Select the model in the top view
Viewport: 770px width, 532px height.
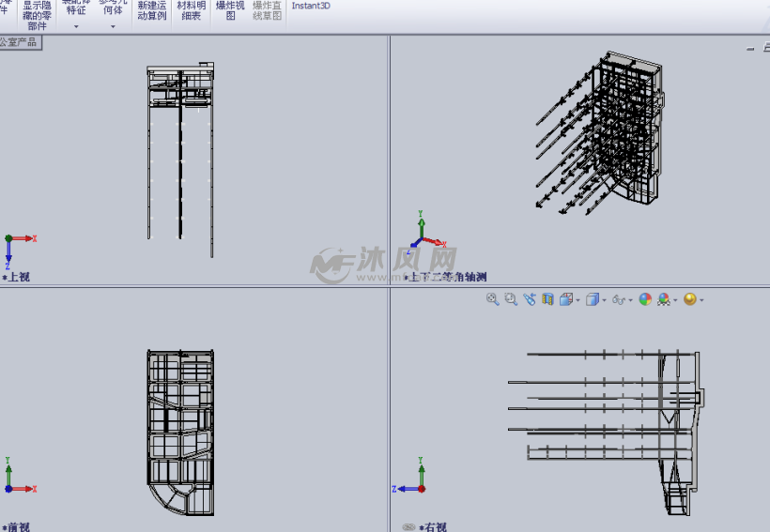coord(180,160)
